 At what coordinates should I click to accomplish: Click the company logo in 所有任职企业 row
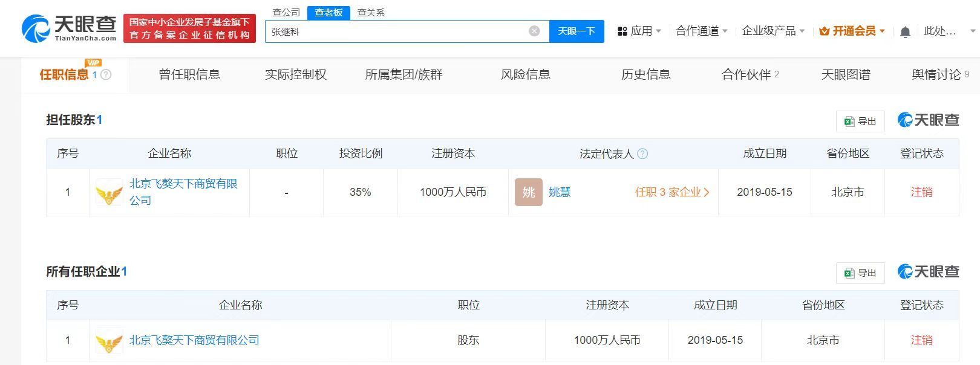click(109, 340)
